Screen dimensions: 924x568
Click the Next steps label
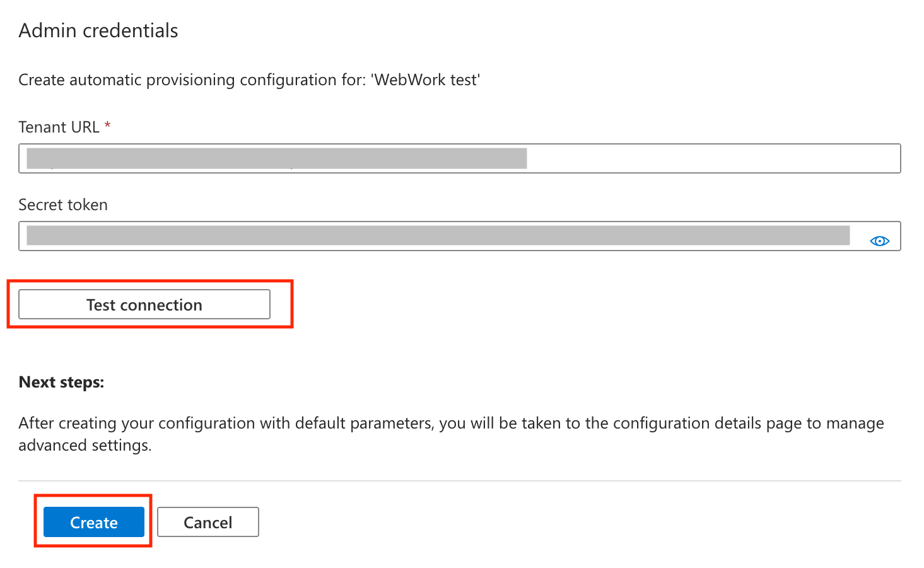pyautogui.click(x=61, y=382)
